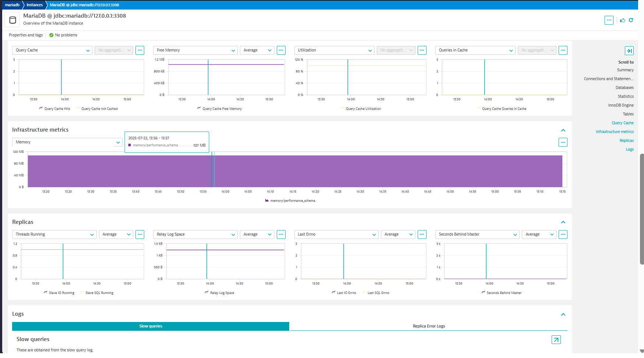The image size is (644, 358).
Task: Open the header more-options ellipsis menu
Action: pyautogui.click(x=609, y=20)
